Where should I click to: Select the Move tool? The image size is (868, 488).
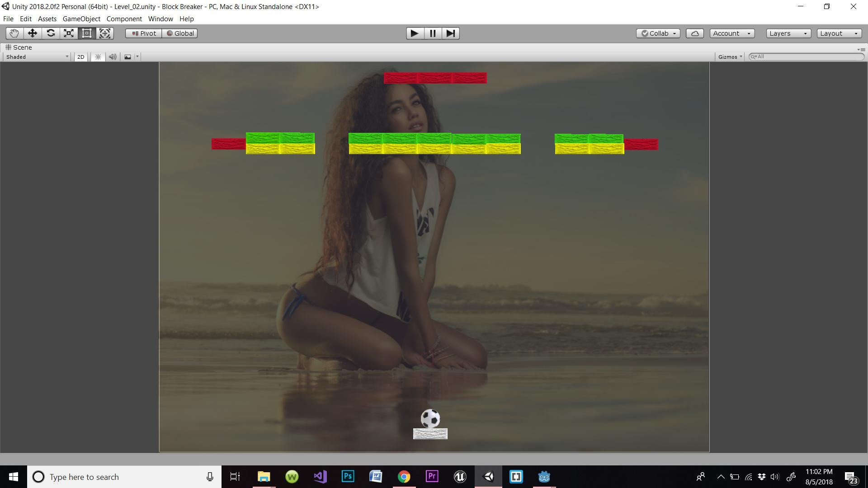click(x=33, y=33)
